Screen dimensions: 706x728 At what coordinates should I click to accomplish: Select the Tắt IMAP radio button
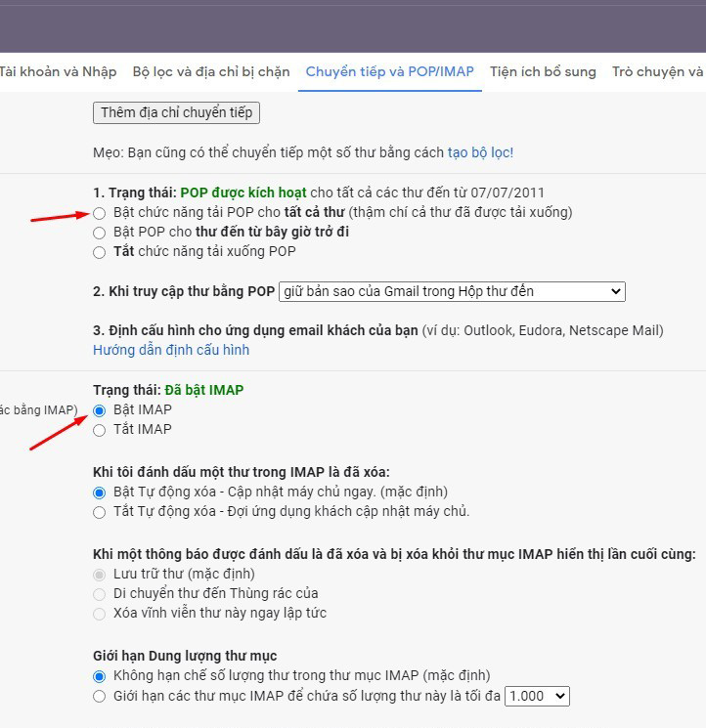[100, 430]
